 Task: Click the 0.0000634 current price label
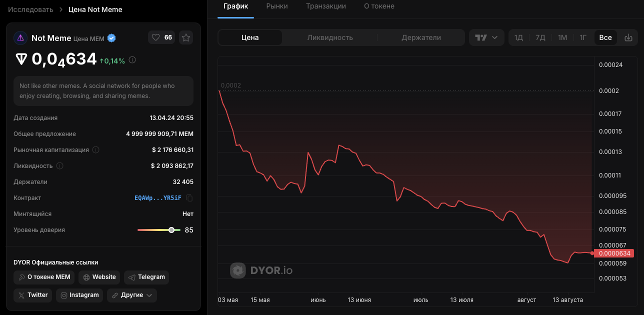[614, 253]
